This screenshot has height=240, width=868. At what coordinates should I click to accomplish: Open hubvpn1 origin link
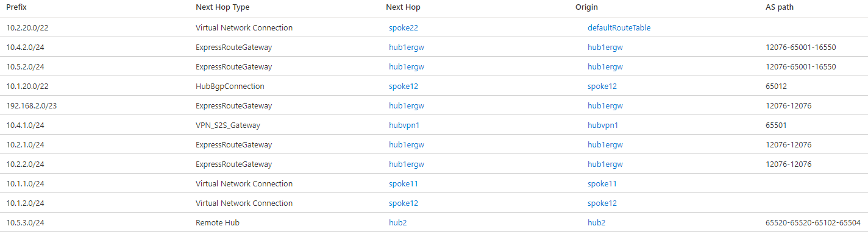pyautogui.click(x=603, y=125)
